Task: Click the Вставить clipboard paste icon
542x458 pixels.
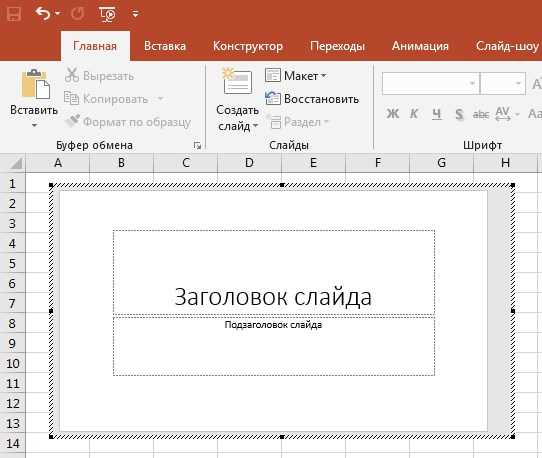Action: point(35,84)
